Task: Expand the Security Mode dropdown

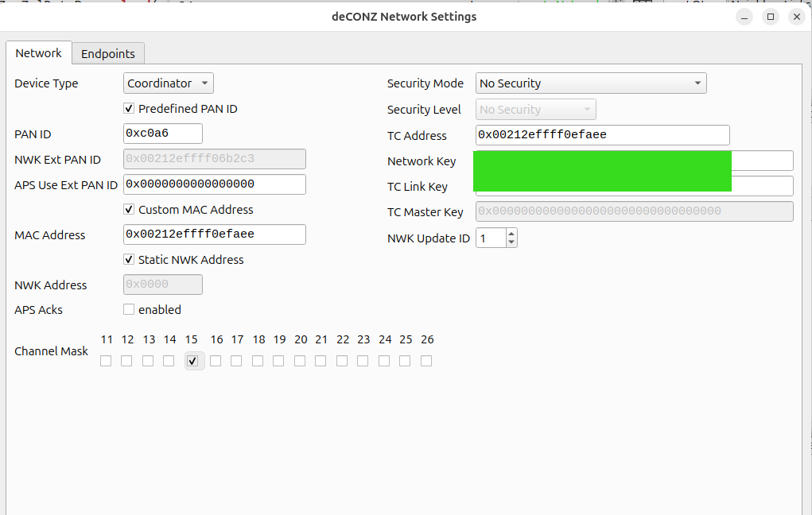Action: coord(591,83)
